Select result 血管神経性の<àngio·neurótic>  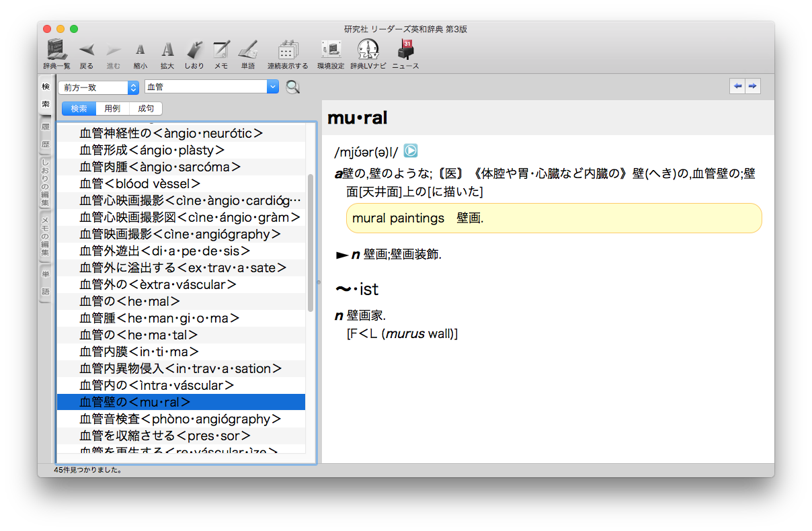coord(181,133)
